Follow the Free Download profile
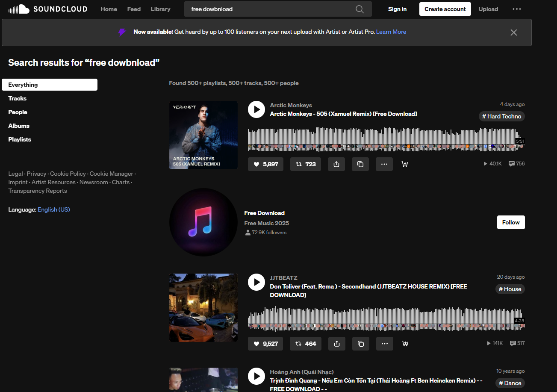 [511, 222]
